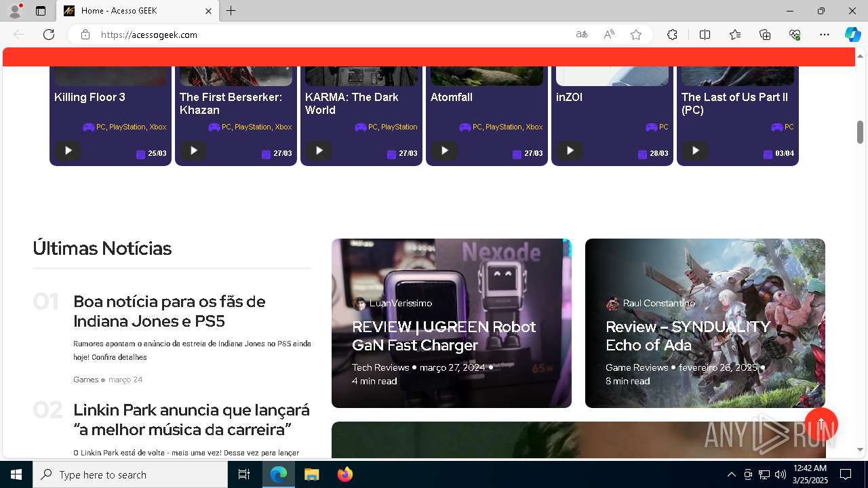868x488 pixels.
Task: Open the Favorites list icon
Action: [735, 35]
